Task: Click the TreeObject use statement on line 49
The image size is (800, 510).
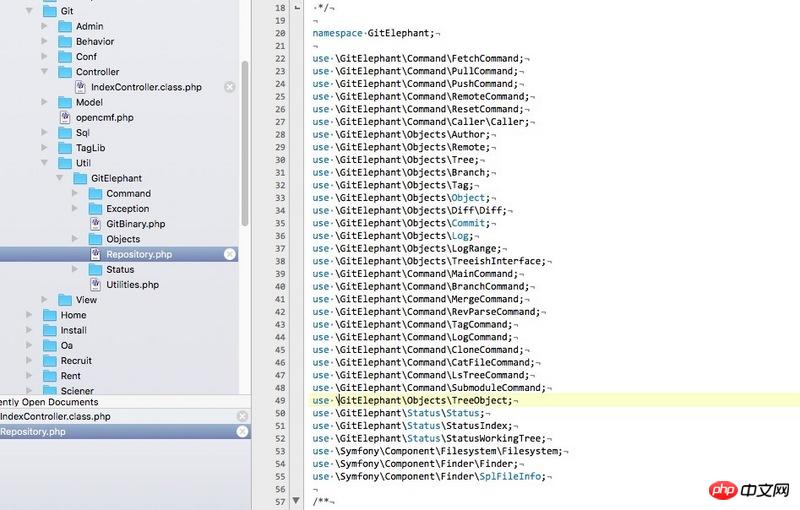Action: tap(412, 400)
